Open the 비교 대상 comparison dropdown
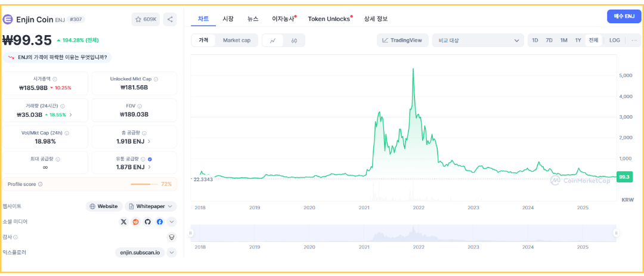 [478, 41]
